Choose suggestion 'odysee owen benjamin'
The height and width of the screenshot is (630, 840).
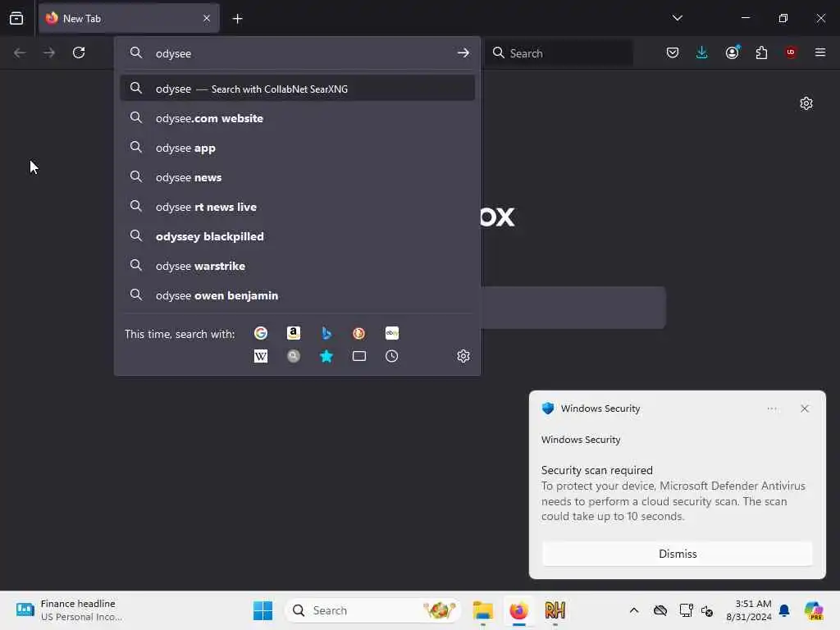click(x=297, y=295)
